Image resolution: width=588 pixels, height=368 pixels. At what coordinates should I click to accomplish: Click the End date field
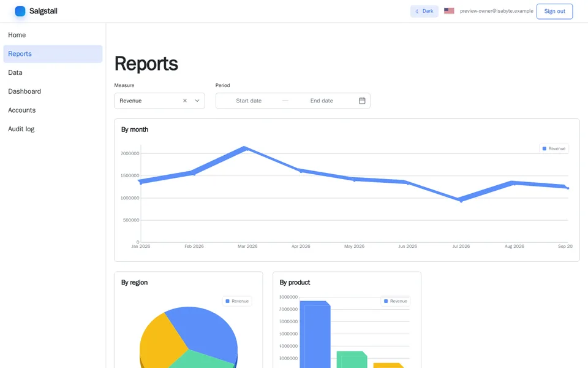322,101
